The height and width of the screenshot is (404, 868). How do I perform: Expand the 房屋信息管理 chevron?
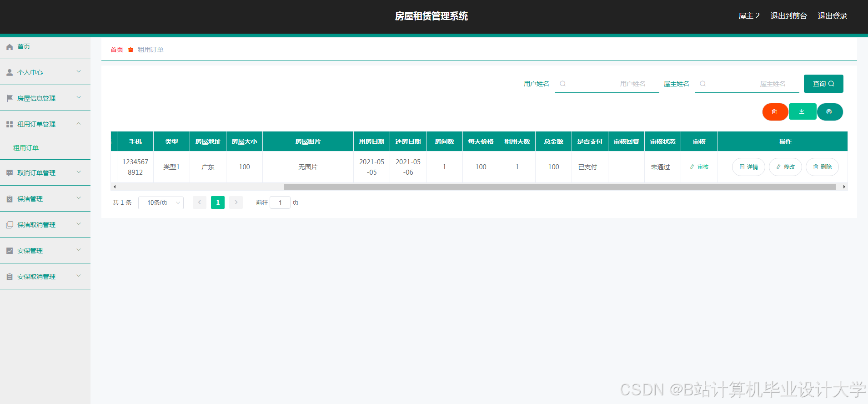(x=79, y=97)
